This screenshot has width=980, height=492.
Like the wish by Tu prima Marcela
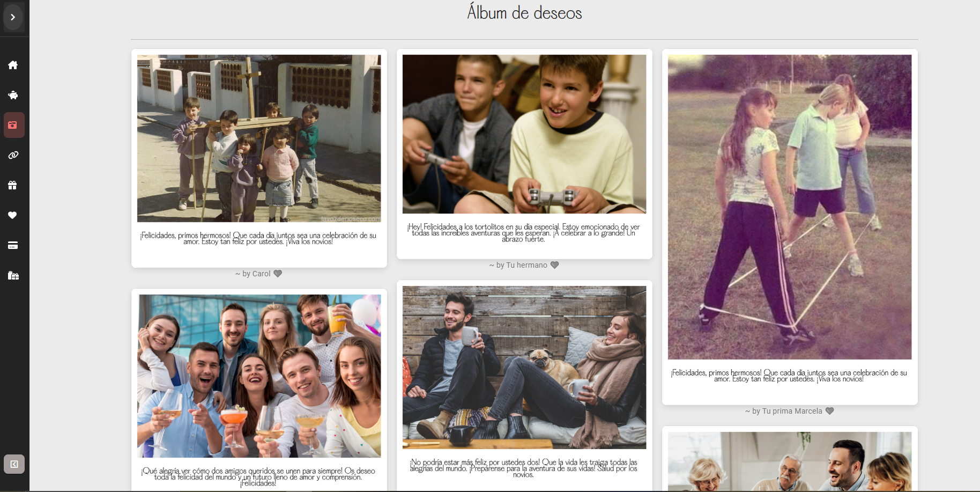[x=830, y=411]
